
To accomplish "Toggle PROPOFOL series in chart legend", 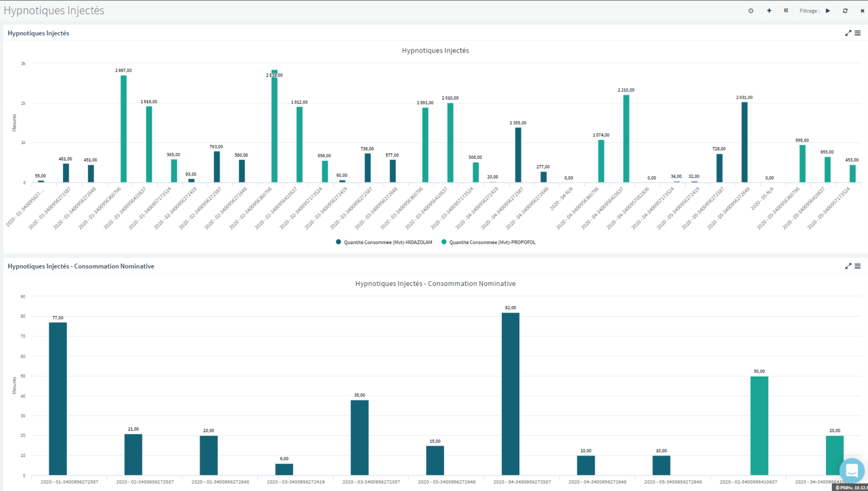I will tap(492, 242).
